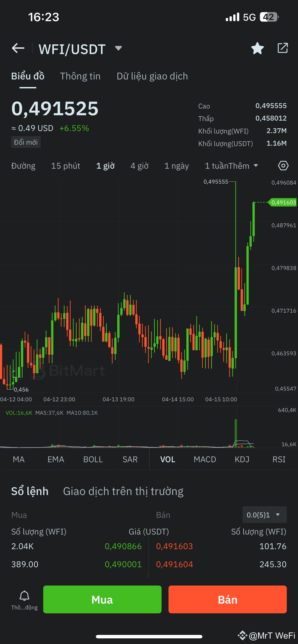Switch to the Biểu đồ tab
This screenshot has width=298, height=644.
tap(28, 76)
